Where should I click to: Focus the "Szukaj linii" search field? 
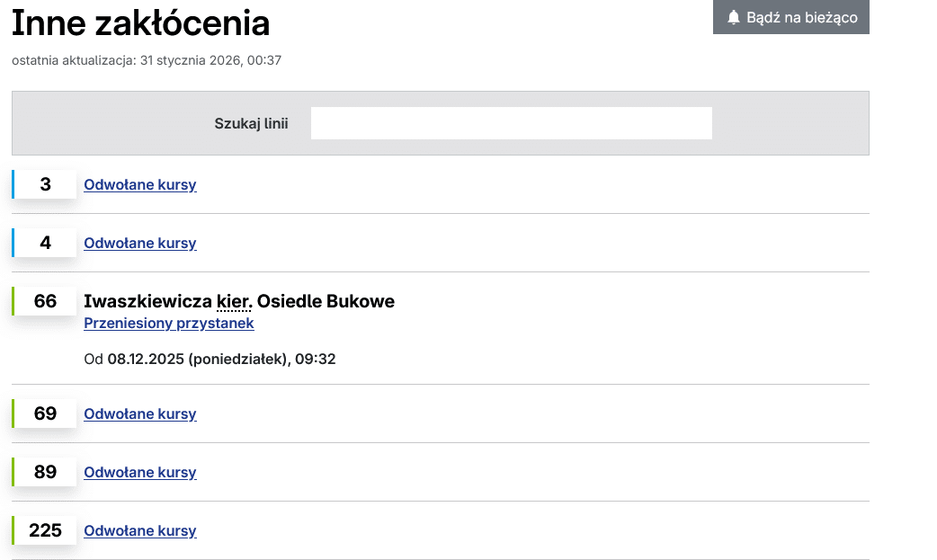click(511, 123)
